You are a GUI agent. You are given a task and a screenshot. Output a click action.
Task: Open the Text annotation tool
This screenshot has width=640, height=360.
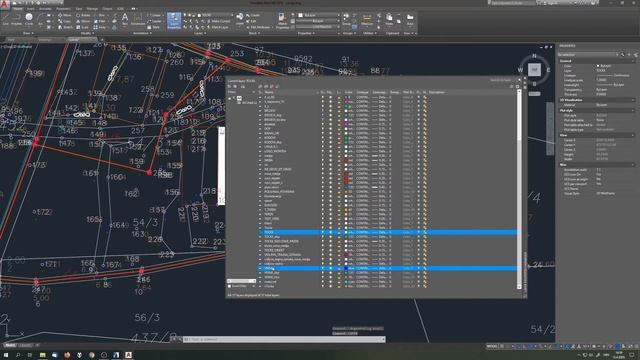click(x=125, y=19)
